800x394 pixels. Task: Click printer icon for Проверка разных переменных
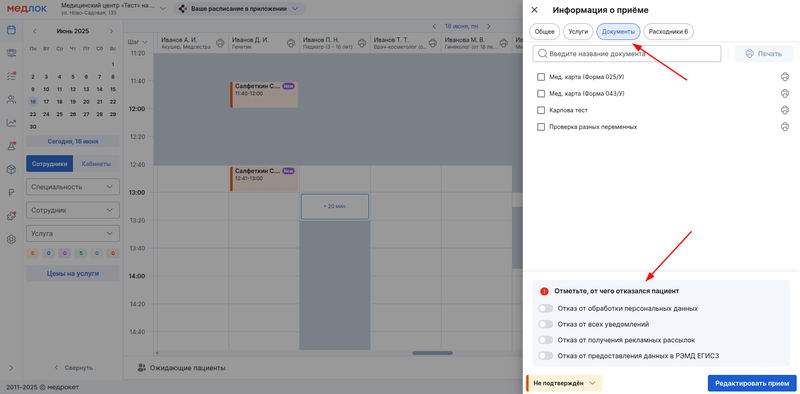tap(785, 127)
